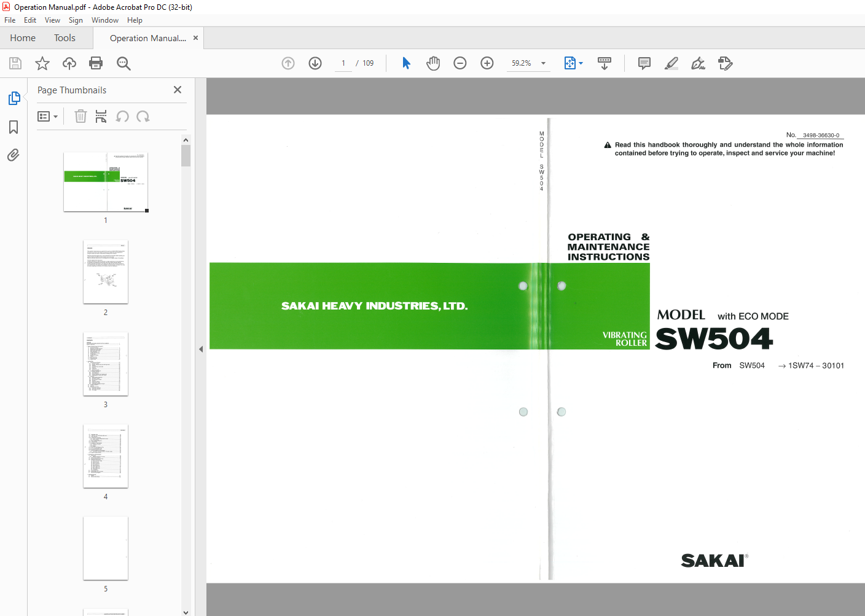Click the Save file icon
The height and width of the screenshot is (616, 865).
15,63
